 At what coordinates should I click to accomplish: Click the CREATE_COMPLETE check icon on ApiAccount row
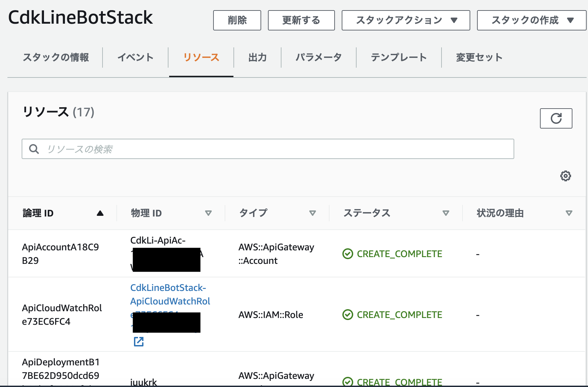pyautogui.click(x=348, y=254)
